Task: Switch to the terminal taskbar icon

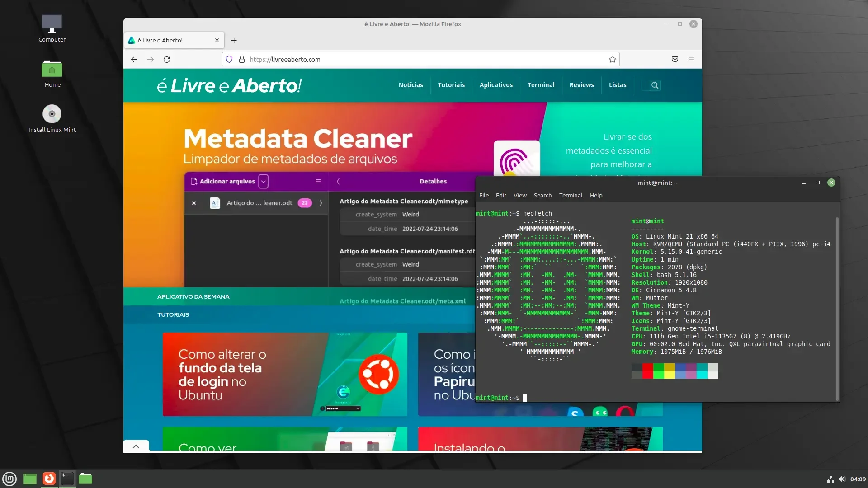Action: (67, 479)
